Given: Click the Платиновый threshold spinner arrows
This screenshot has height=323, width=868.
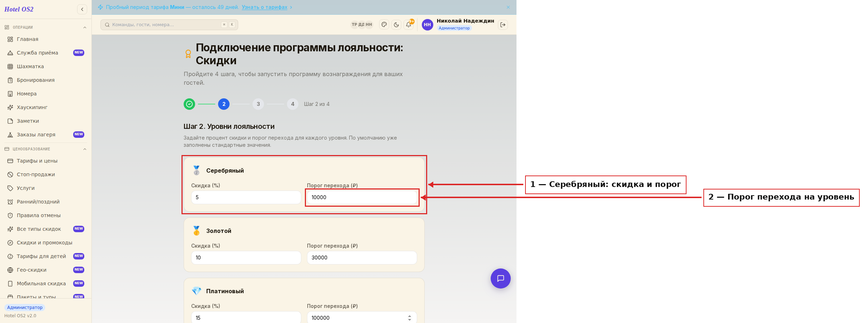Looking at the screenshot, I should tap(410, 318).
